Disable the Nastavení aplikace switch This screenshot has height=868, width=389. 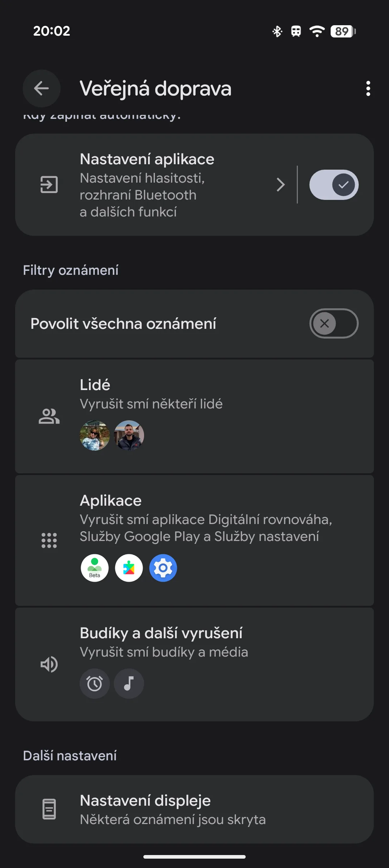click(x=334, y=185)
